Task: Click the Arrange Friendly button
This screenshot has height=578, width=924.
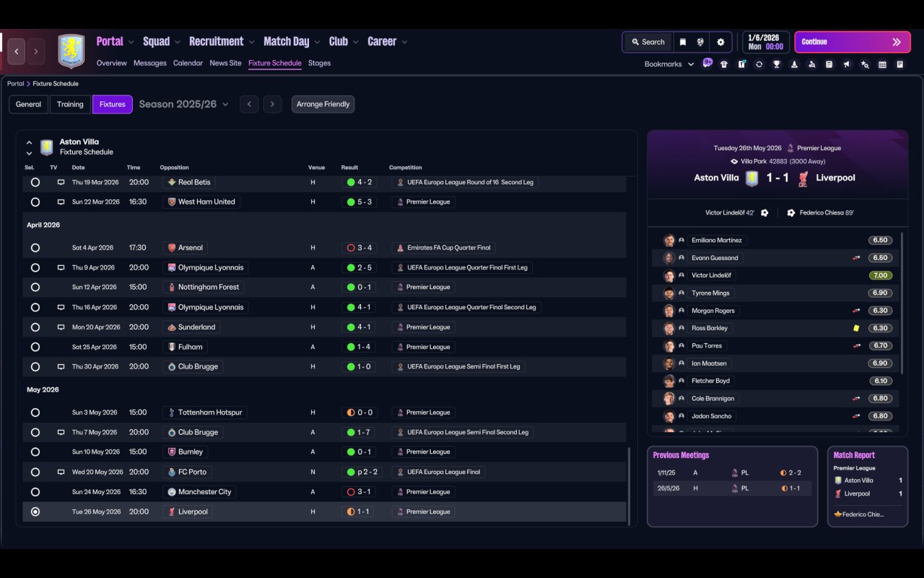Action: pyautogui.click(x=323, y=104)
